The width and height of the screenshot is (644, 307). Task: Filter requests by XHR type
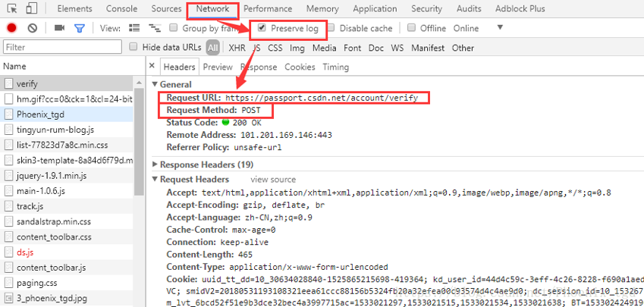(x=237, y=48)
